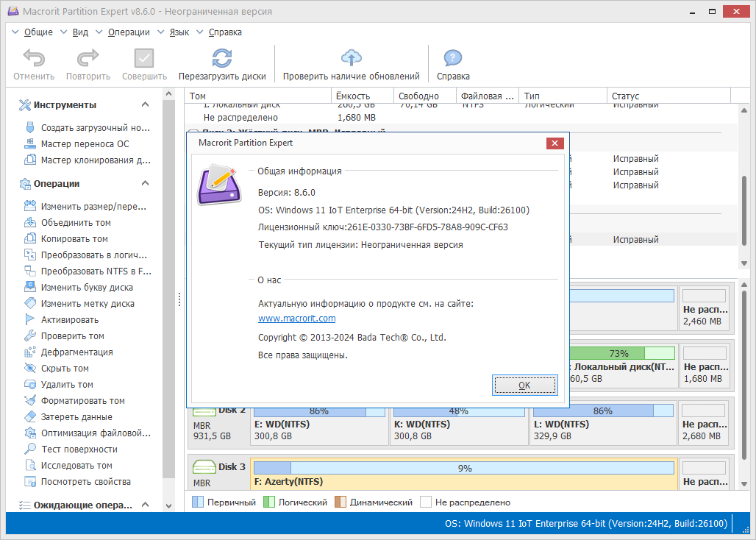The image size is (756, 540).
Task: Click the Лицензионный ключ text line
Action: [x=383, y=227]
